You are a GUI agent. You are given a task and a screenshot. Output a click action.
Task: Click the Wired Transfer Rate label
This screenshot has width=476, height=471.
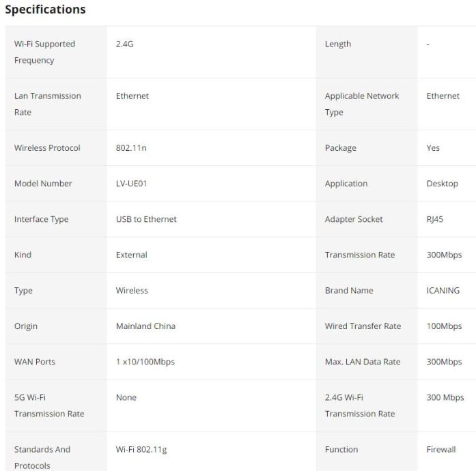[363, 326]
